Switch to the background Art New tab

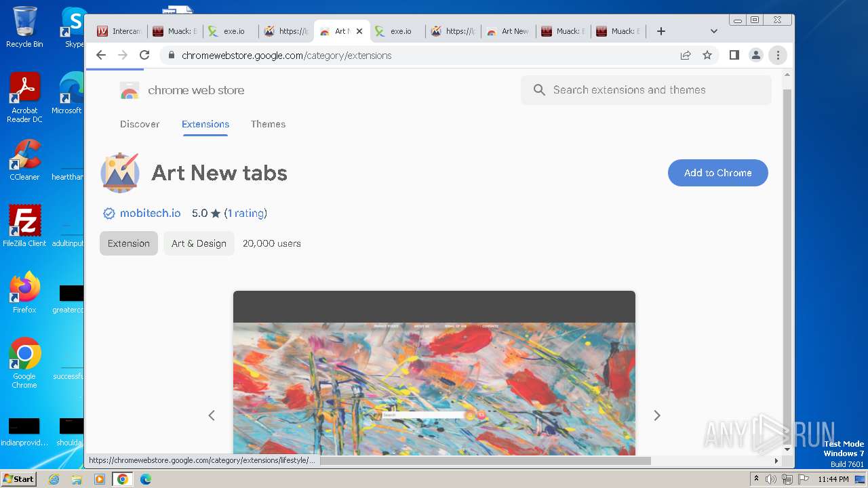coord(509,31)
